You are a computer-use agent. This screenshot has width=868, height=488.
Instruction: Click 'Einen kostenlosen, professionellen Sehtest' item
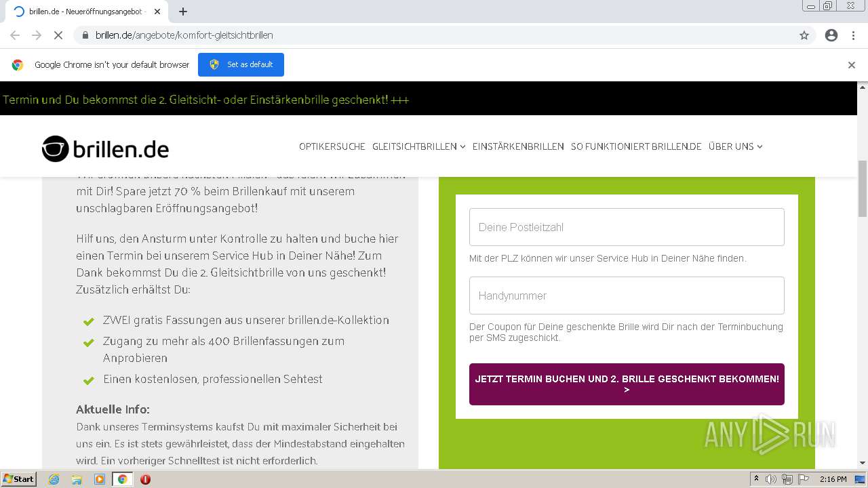213,379
